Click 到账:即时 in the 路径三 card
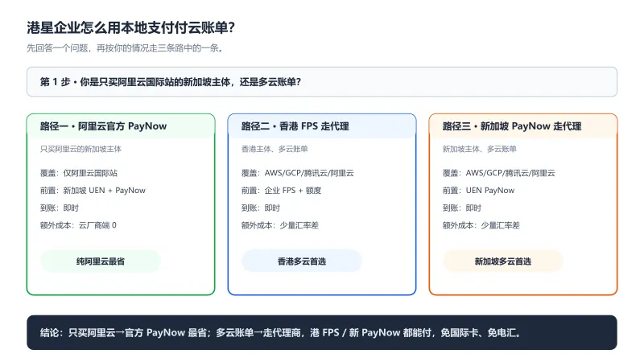 [x=462, y=208]
